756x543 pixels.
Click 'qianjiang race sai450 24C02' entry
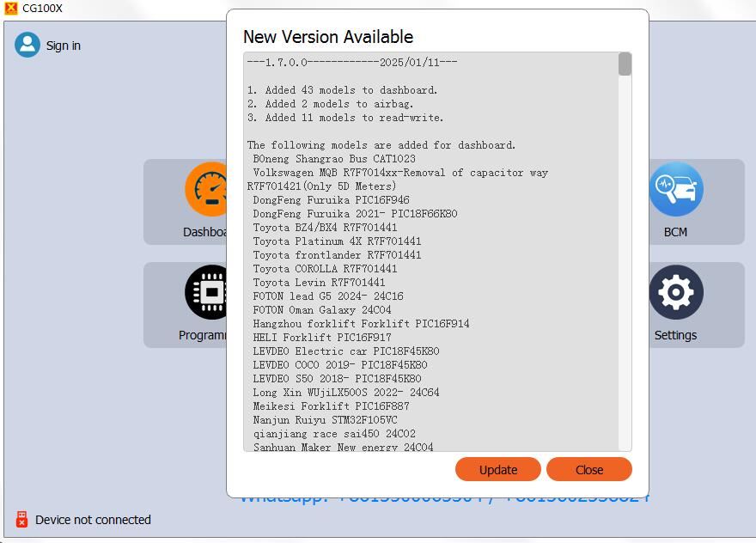tap(334, 434)
